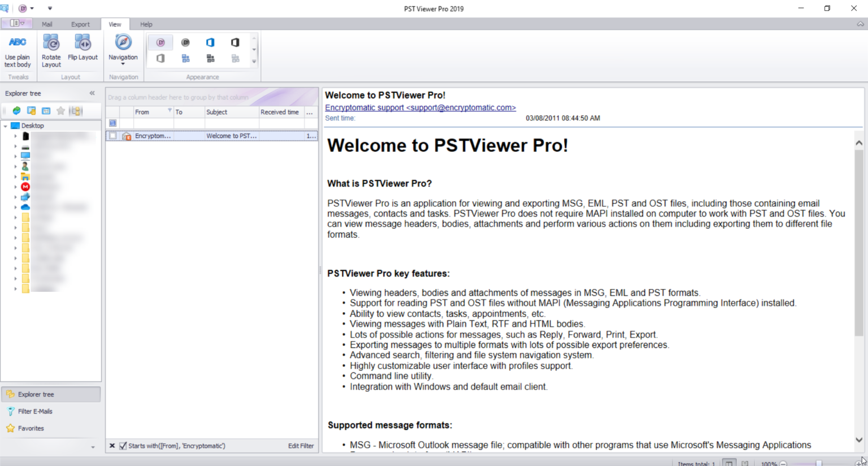Screen dimensions: 868x466
Task: Open the Encryptomatic support email address link
Action: [420, 107]
